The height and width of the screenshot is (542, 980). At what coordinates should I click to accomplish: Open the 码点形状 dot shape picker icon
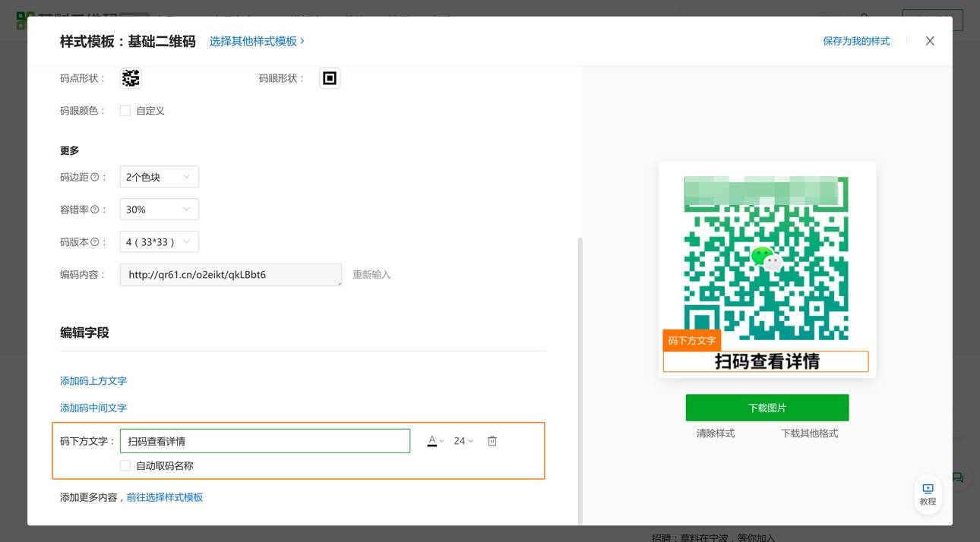click(x=131, y=78)
